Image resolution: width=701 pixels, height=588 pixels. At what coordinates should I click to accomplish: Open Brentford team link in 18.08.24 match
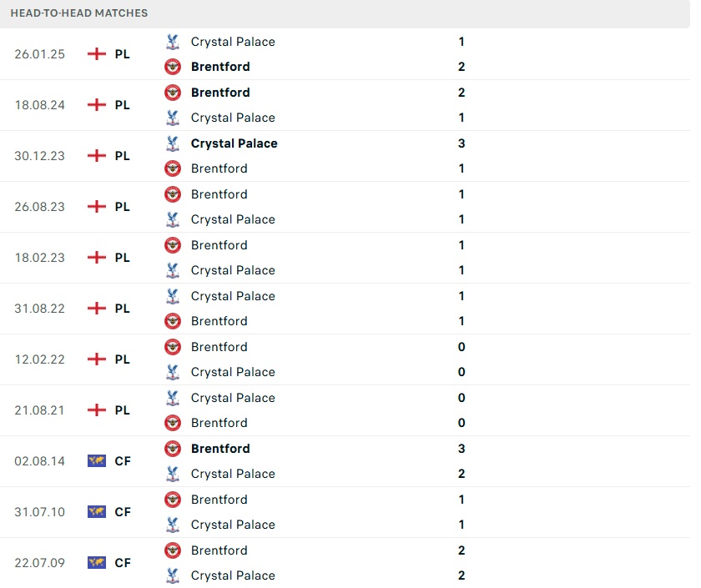click(x=220, y=93)
